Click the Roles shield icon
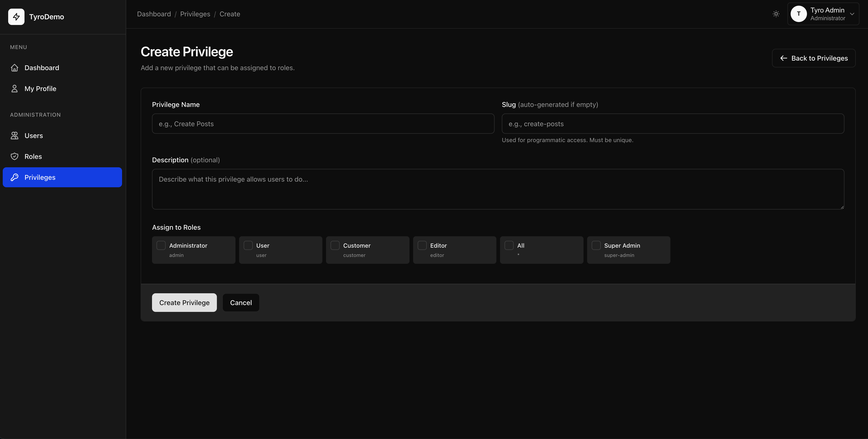868x439 pixels. click(x=15, y=156)
